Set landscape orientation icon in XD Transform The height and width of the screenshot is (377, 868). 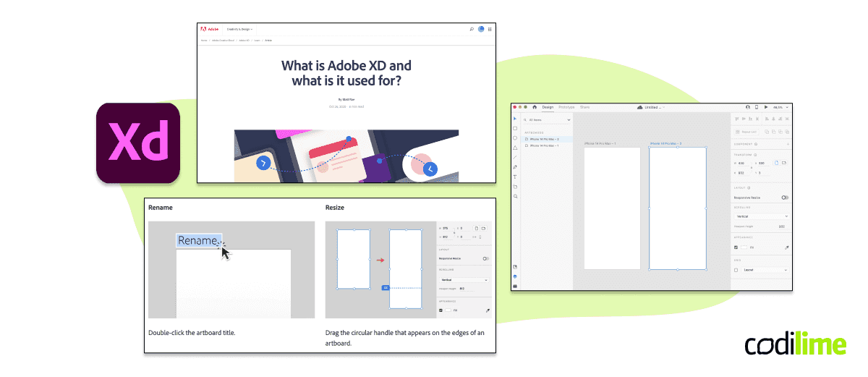pos(784,163)
